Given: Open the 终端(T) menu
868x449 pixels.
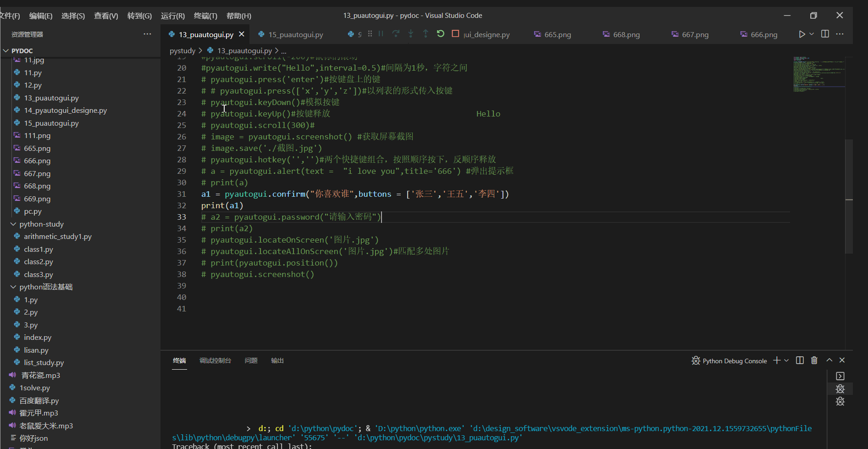Looking at the screenshot, I should [x=205, y=16].
